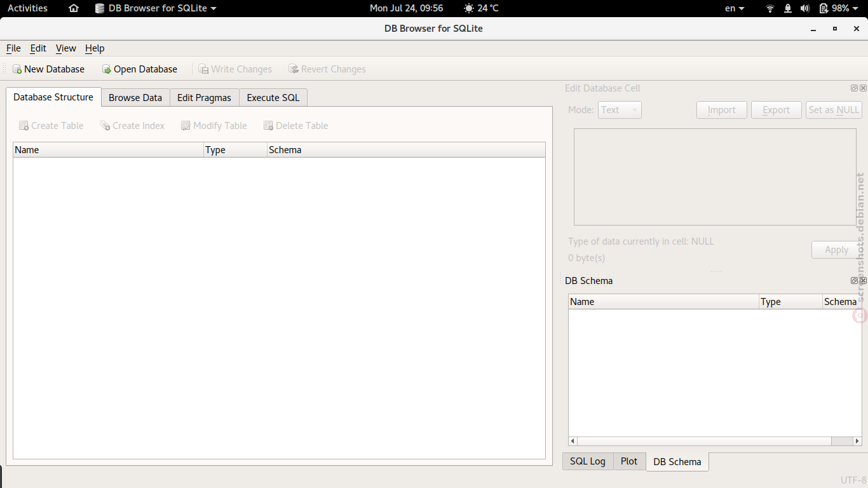Minimize the DB Browser window
Image resolution: width=868 pixels, height=488 pixels.
(813, 29)
